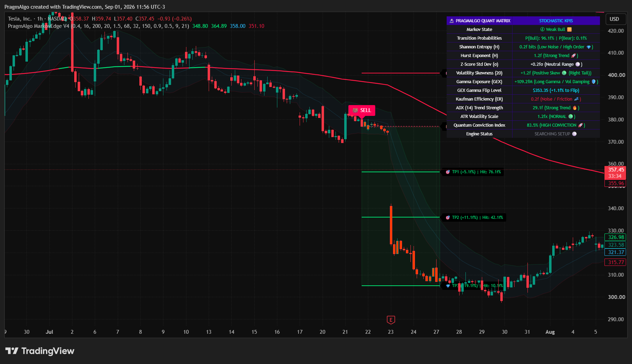This screenshot has width=632, height=364.
Task: Click the microscope icon in the Quant Matrix header
Action: click(x=452, y=21)
